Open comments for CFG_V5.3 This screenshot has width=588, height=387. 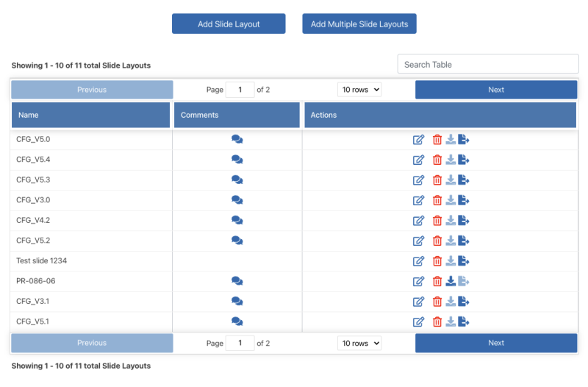click(237, 180)
